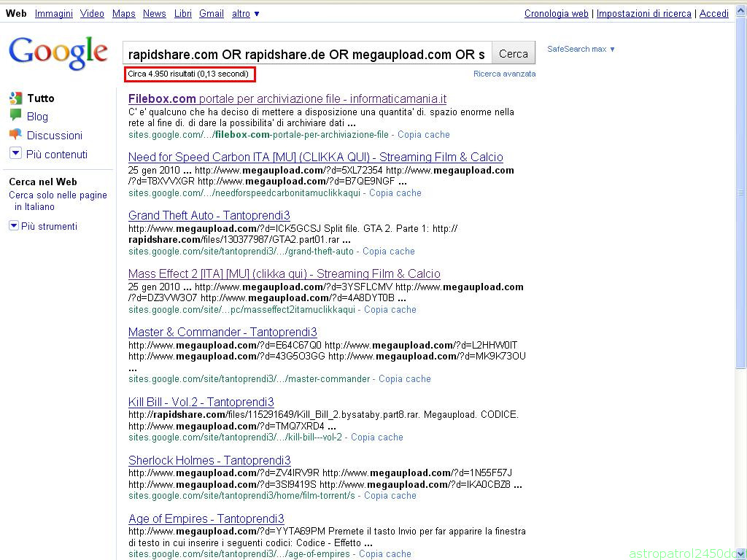The height and width of the screenshot is (560, 747).
Task: Open Cronologia web link
Action: pyautogui.click(x=557, y=14)
